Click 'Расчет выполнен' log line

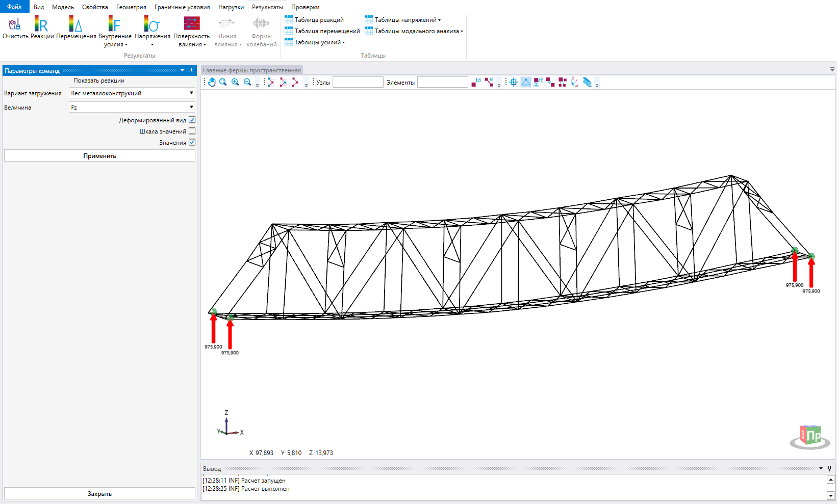[x=246, y=489]
